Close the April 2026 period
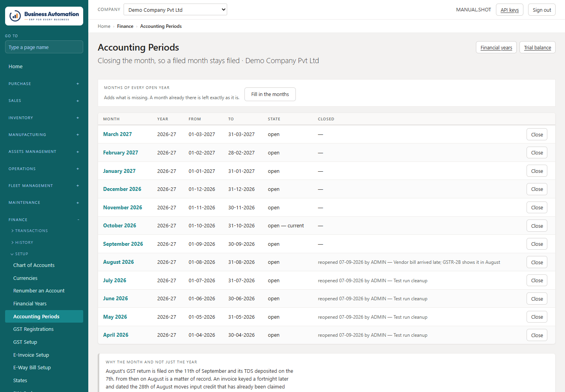Viewport: 565px width, 392px height. click(x=537, y=335)
